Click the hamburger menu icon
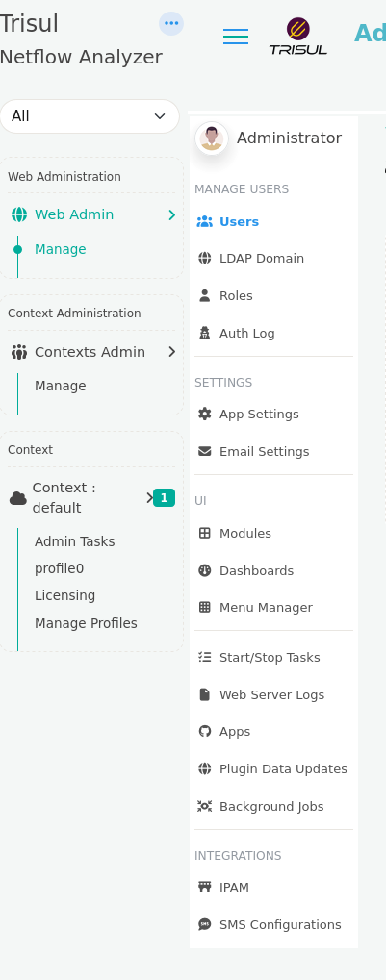The image size is (386, 980). (x=236, y=37)
